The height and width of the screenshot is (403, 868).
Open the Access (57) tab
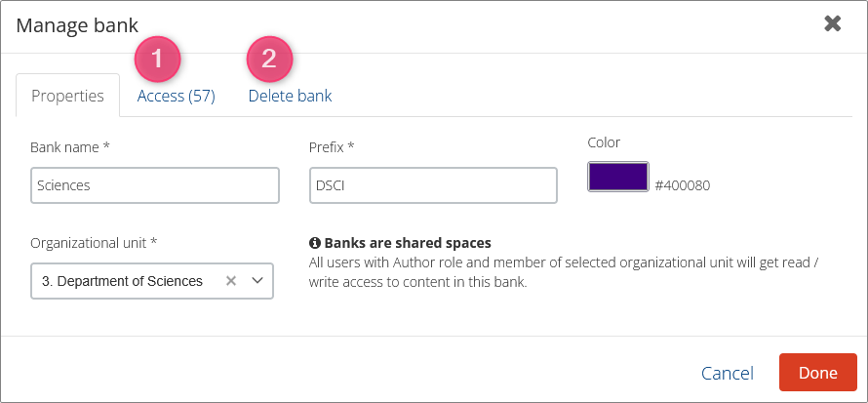point(176,97)
